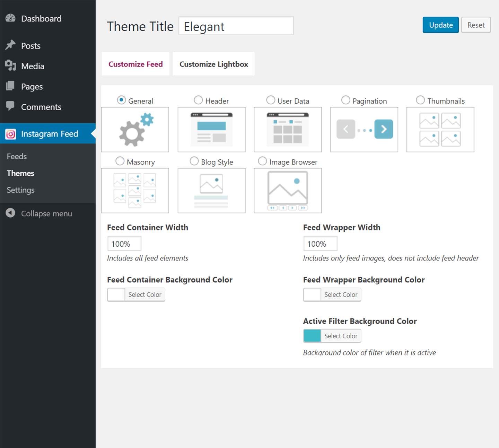Click the General gear settings icon
This screenshot has width=499, height=448.
[135, 130]
